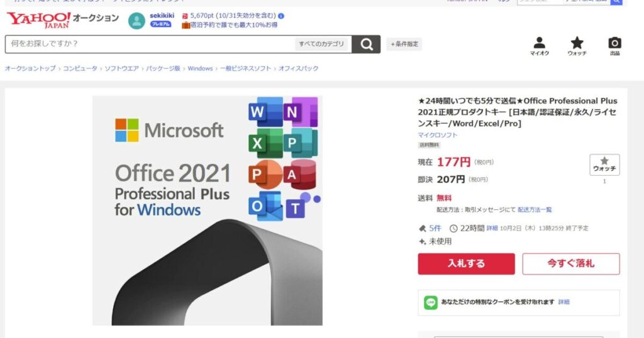This screenshot has height=338, width=644.
Task: Click the マイクロソフト brand link
Action: pyautogui.click(x=438, y=135)
